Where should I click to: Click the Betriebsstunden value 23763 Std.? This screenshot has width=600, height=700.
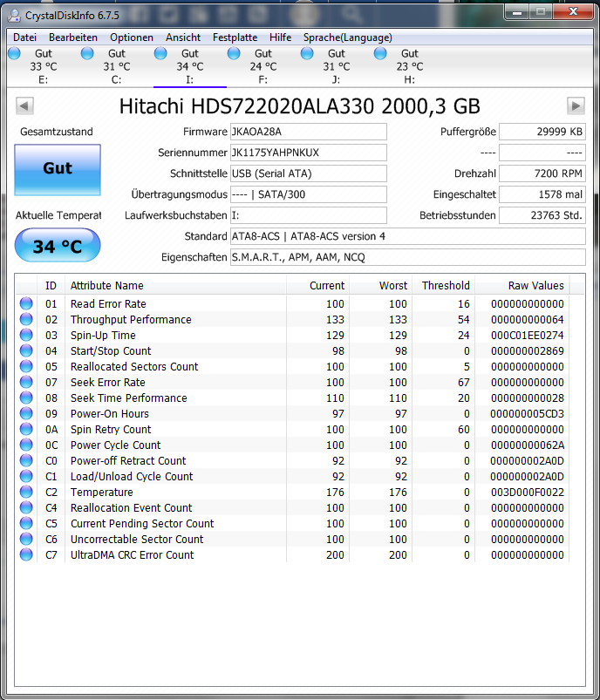pos(542,215)
